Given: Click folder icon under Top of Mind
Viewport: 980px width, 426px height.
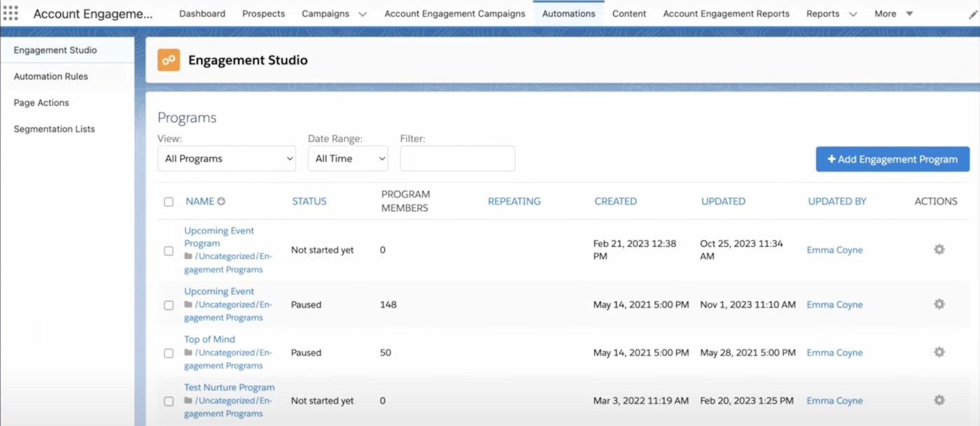Looking at the screenshot, I should 188,353.
